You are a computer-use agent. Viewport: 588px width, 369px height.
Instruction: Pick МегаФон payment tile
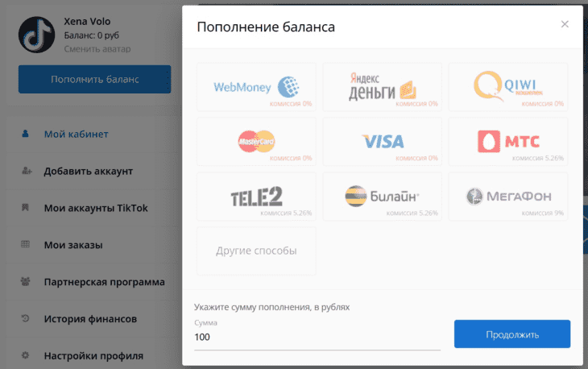pos(508,197)
